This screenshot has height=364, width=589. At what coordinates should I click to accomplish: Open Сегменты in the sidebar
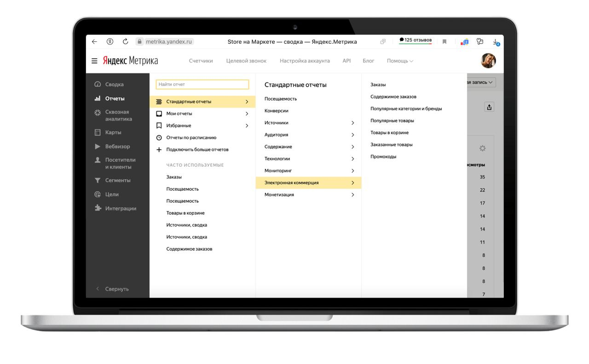pyautogui.click(x=118, y=180)
